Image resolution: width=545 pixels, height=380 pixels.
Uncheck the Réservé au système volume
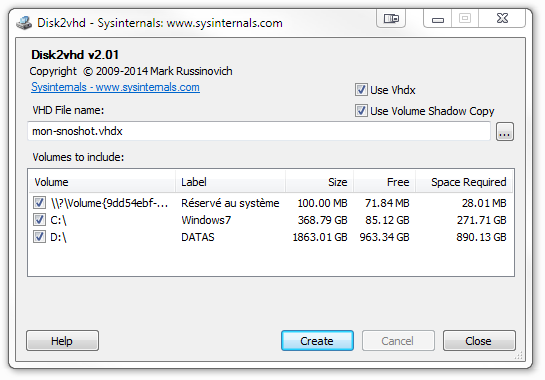(39, 203)
